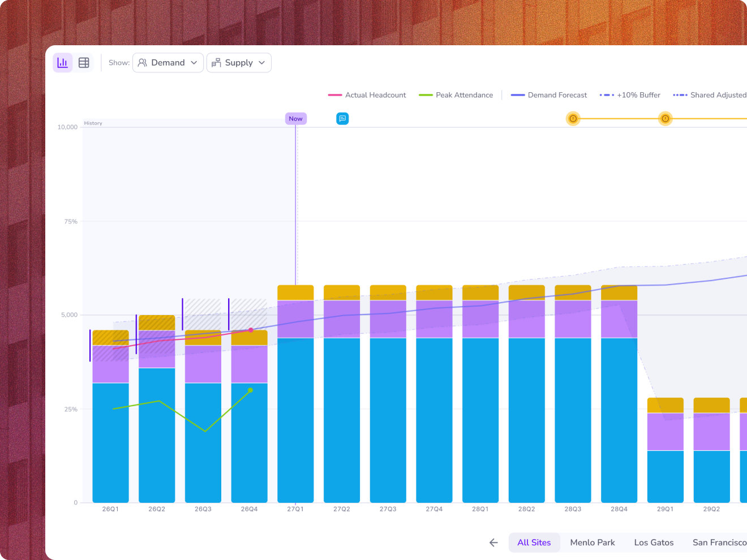Switch to bar chart view
This screenshot has height=560, width=747.
click(x=63, y=63)
